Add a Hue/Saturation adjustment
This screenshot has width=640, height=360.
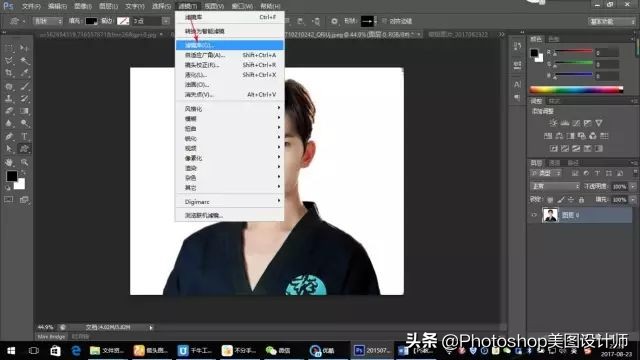tap(548, 136)
